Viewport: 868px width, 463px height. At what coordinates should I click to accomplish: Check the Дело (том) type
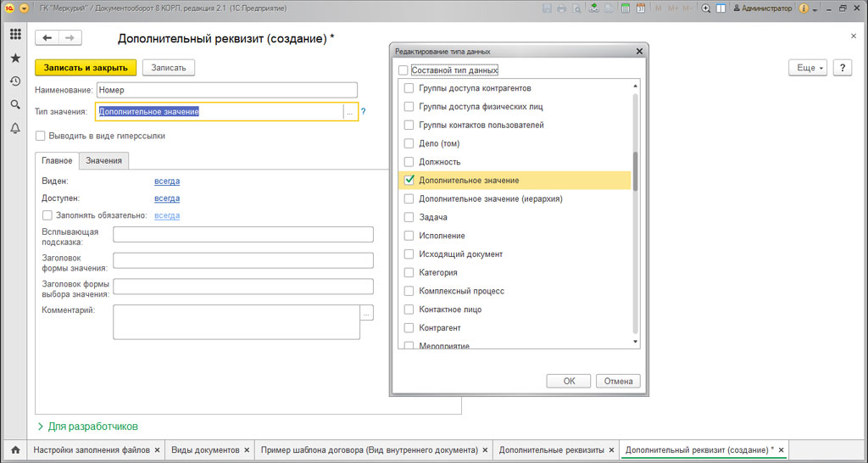point(409,143)
